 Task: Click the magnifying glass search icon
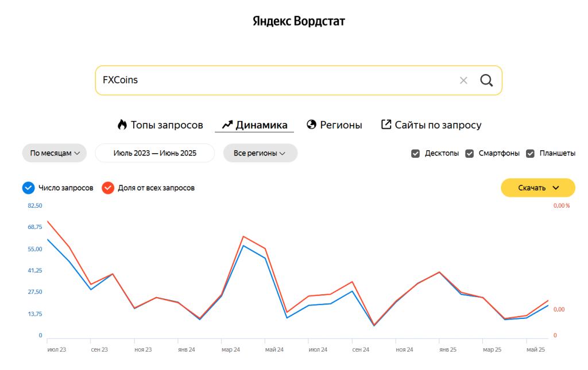(x=486, y=80)
